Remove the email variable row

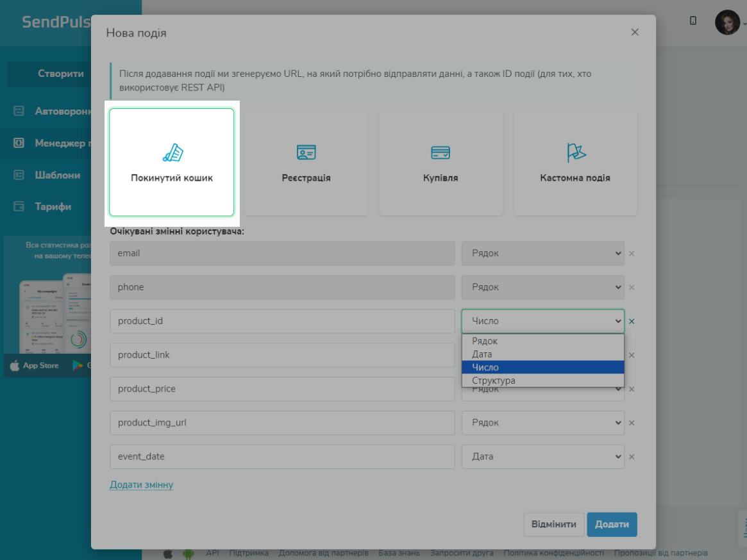click(x=632, y=254)
